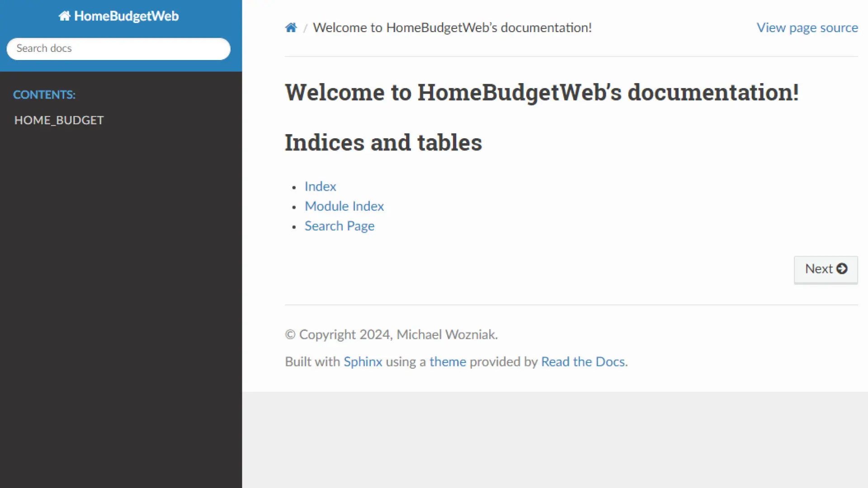
Task: Follow the Read the Docs link
Action: 583,361
